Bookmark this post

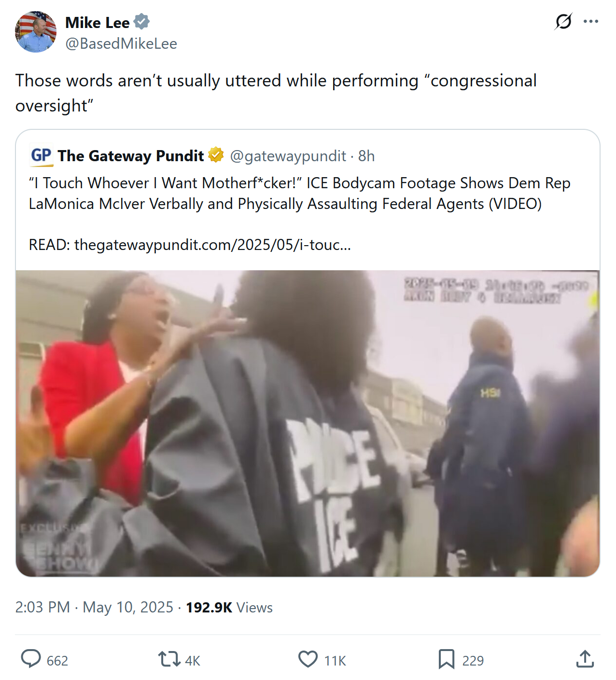coord(446,659)
